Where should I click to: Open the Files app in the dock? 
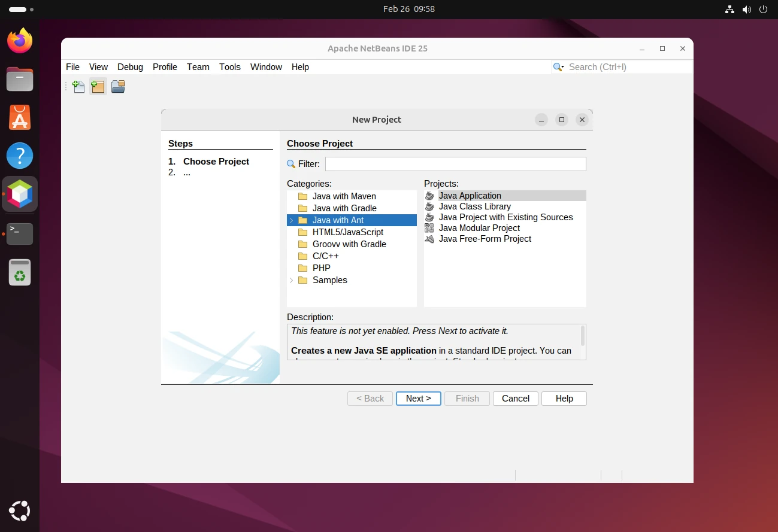pos(20,79)
